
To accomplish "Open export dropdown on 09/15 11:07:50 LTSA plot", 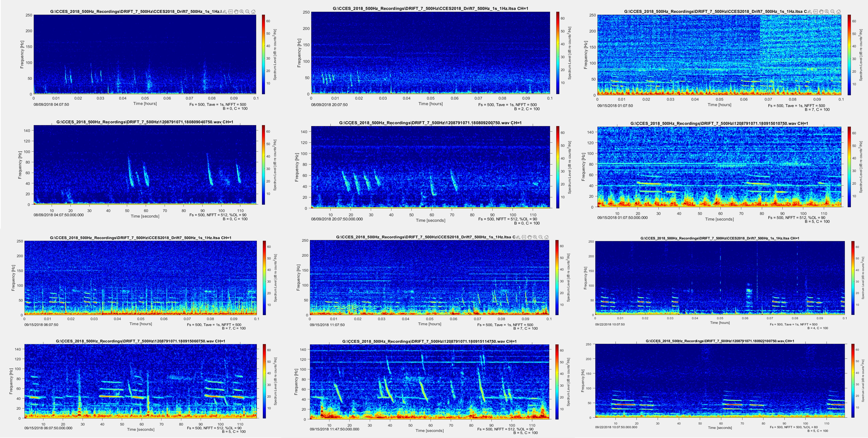I will click(x=518, y=237).
